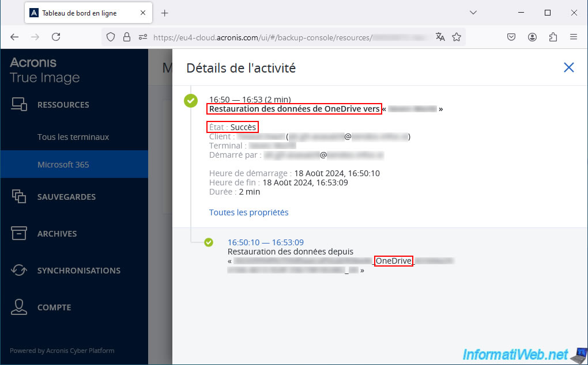The image size is (588, 365).
Task: Open a new browser tab
Action: [x=165, y=13]
